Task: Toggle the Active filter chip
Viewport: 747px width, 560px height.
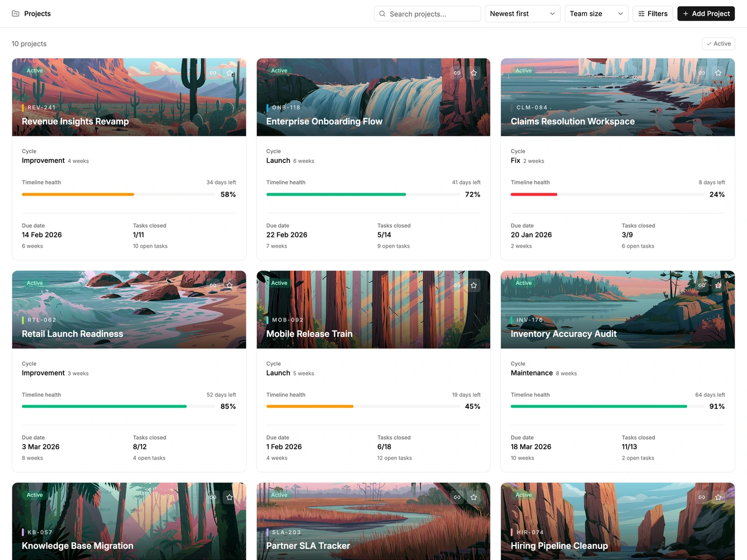Action: [x=718, y=44]
